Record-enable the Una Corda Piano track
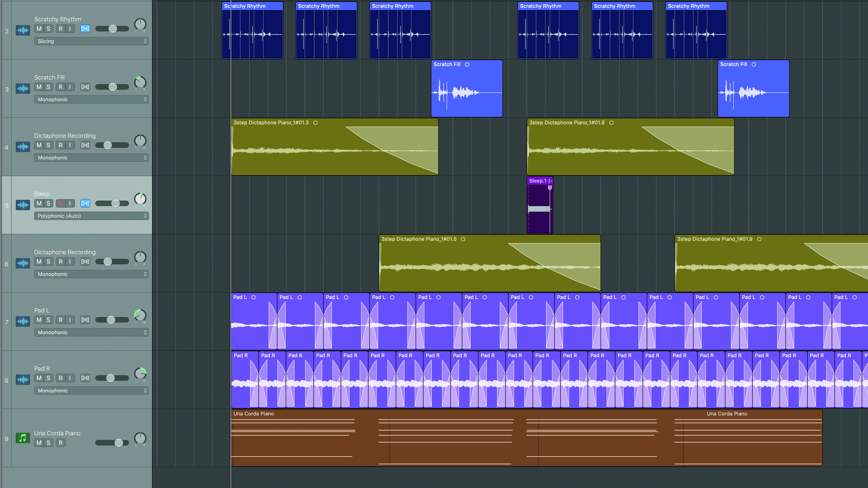The height and width of the screenshot is (488, 868). 61,443
